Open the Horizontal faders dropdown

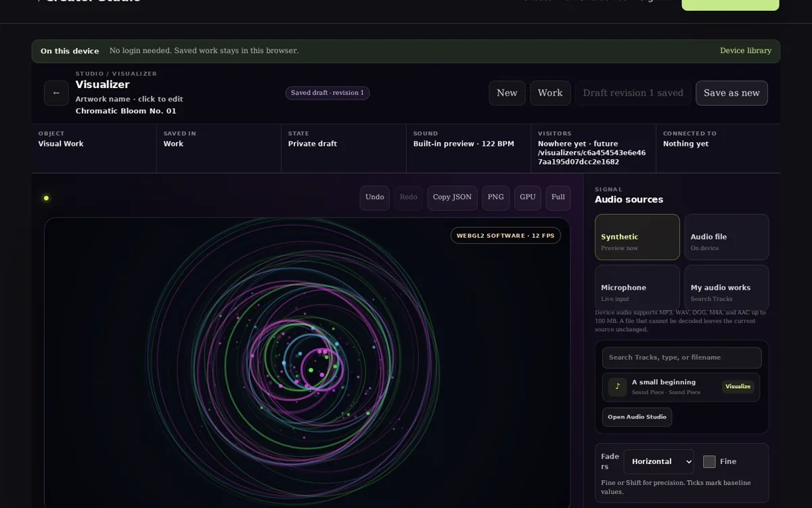658,461
